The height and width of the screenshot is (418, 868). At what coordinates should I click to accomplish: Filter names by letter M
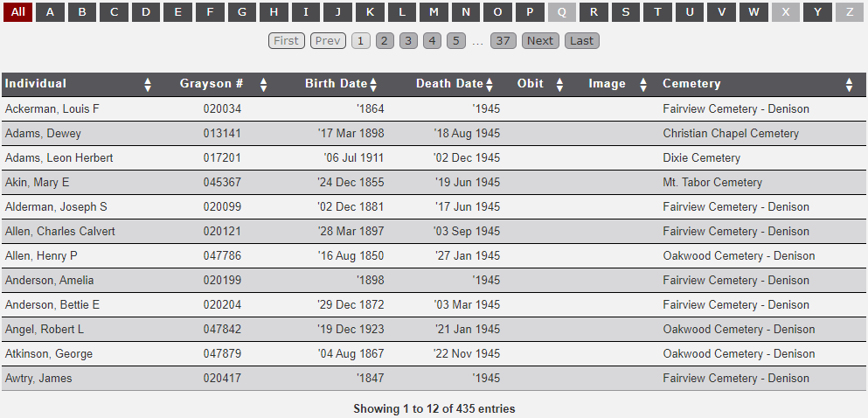click(x=434, y=12)
